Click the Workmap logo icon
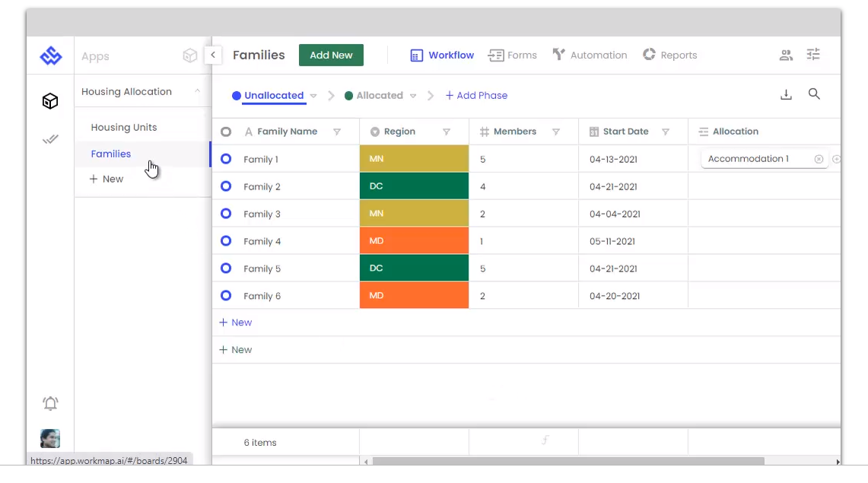This screenshot has height=483, width=868. [x=50, y=56]
